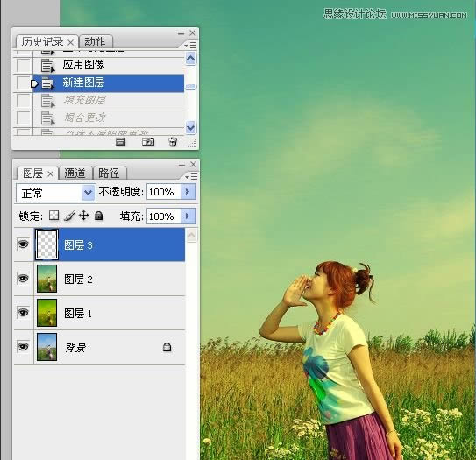The width and height of the screenshot is (476, 460).
Task: Create new snapshot with camera icon
Action: pos(148,142)
